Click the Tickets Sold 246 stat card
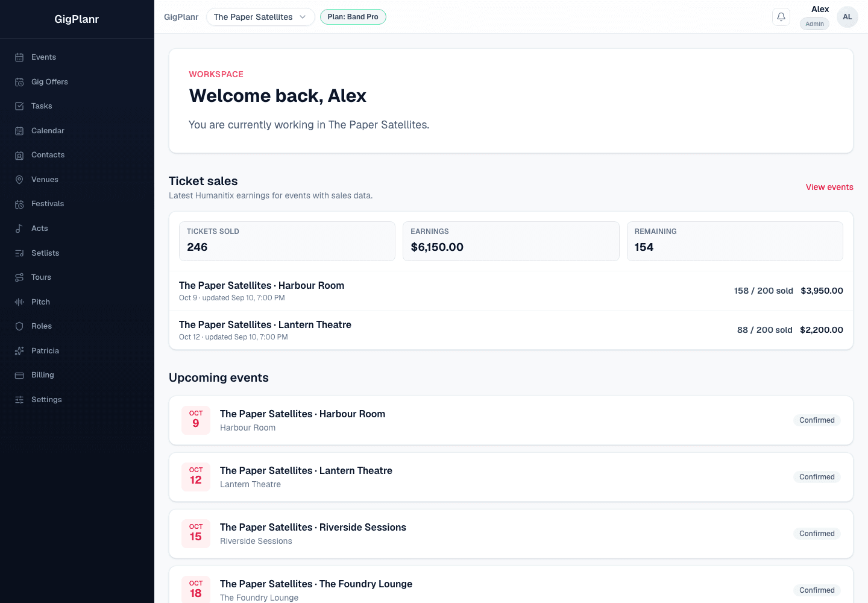The image size is (868, 603). (x=287, y=241)
